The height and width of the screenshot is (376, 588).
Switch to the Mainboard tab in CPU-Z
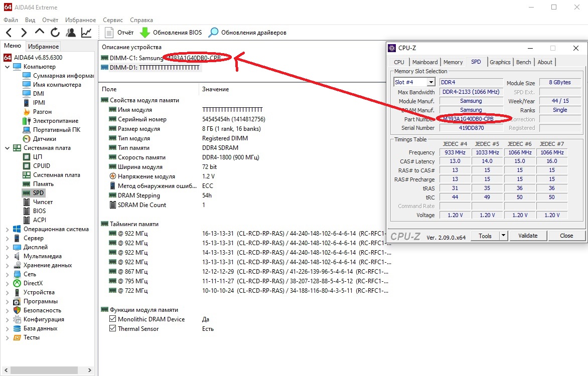(x=425, y=62)
